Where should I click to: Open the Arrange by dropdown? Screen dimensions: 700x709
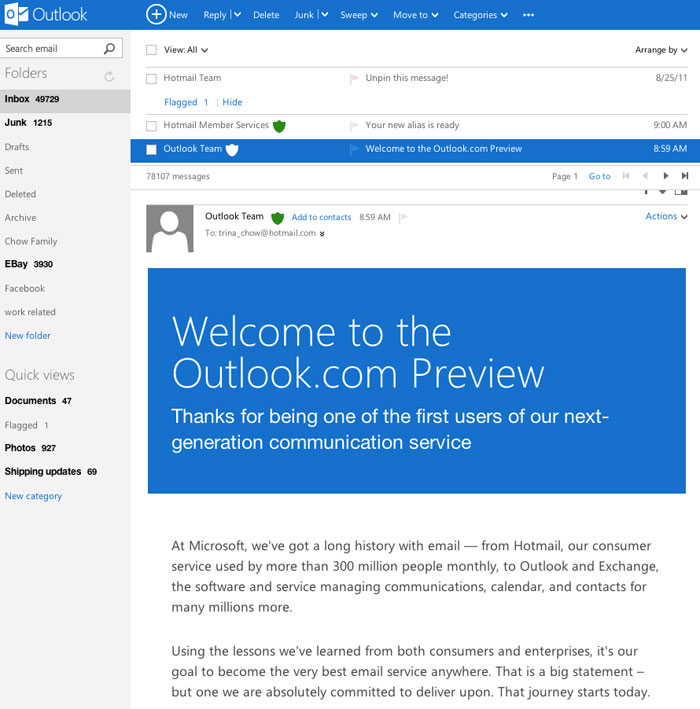tap(661, 50)
